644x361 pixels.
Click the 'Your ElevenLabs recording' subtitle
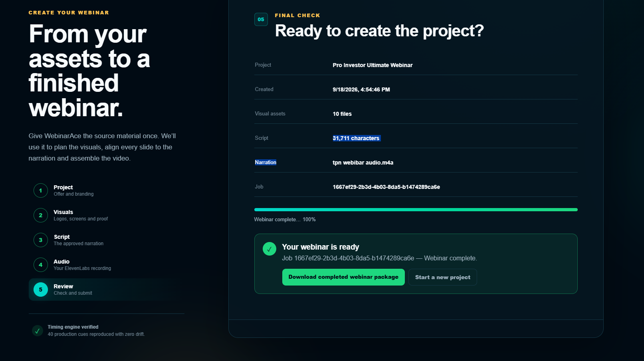[82, 268]
